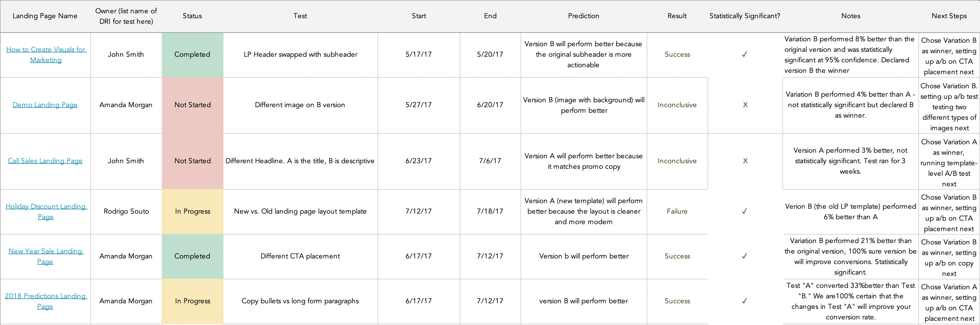
Task: Click the X mark in the Demo Landing Page row
Action: 745,105
